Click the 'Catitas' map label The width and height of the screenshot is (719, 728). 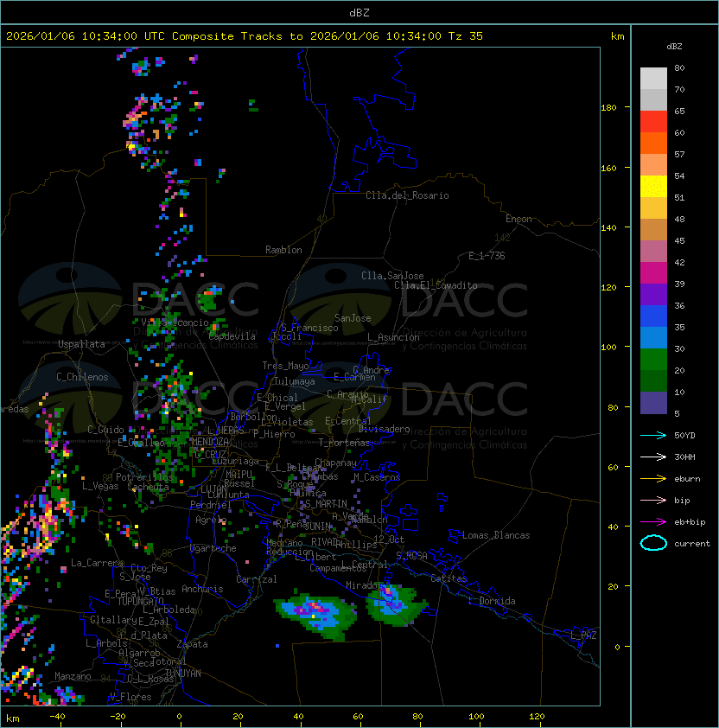[449, 578]
